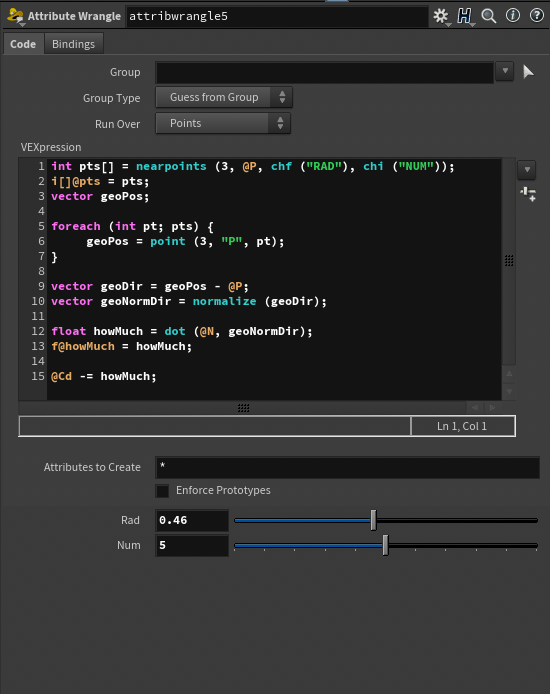Click the code editor scroll up arrow
This screenshot has height=694, width=550.
point(509,374)
